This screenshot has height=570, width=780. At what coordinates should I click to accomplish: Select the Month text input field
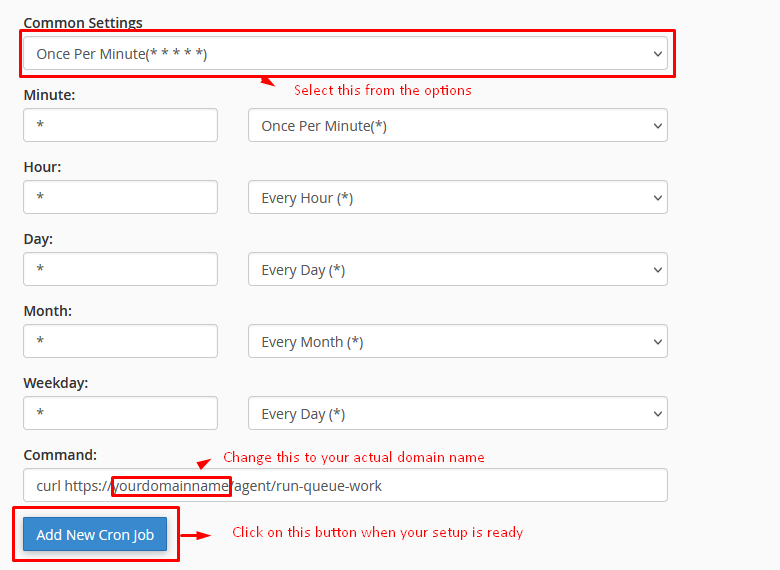pyautogui.click(x=120, y=341)
